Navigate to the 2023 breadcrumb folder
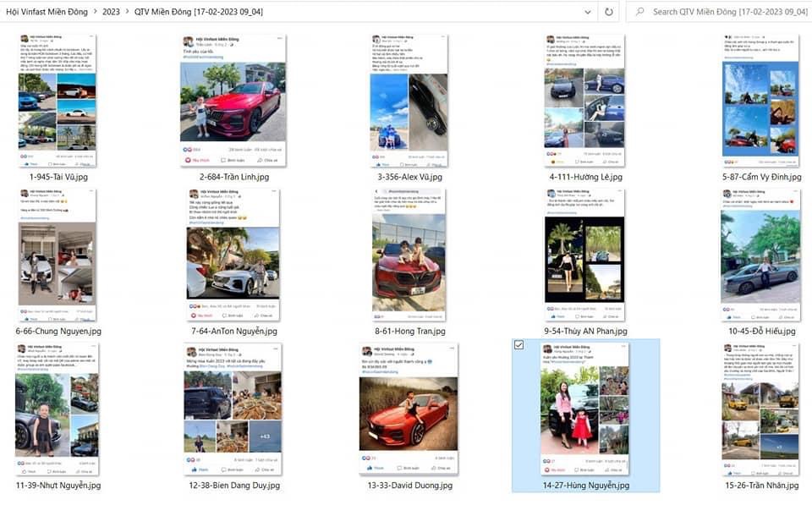 [x=110, y=12]
